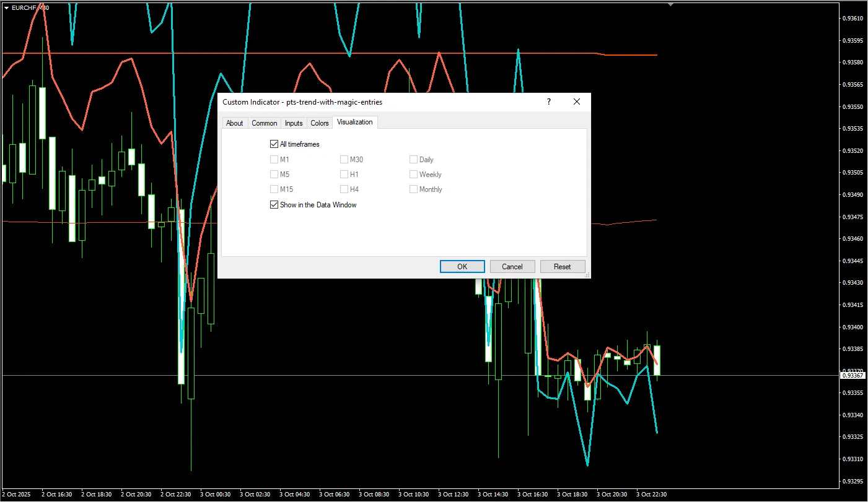Open the About tab

tap(234, 123)
